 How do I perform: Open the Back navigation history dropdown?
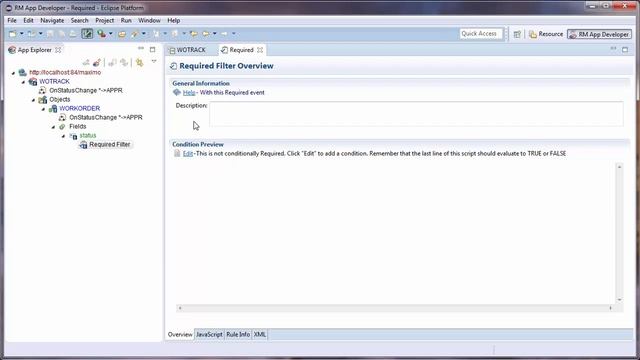point(215,34)
